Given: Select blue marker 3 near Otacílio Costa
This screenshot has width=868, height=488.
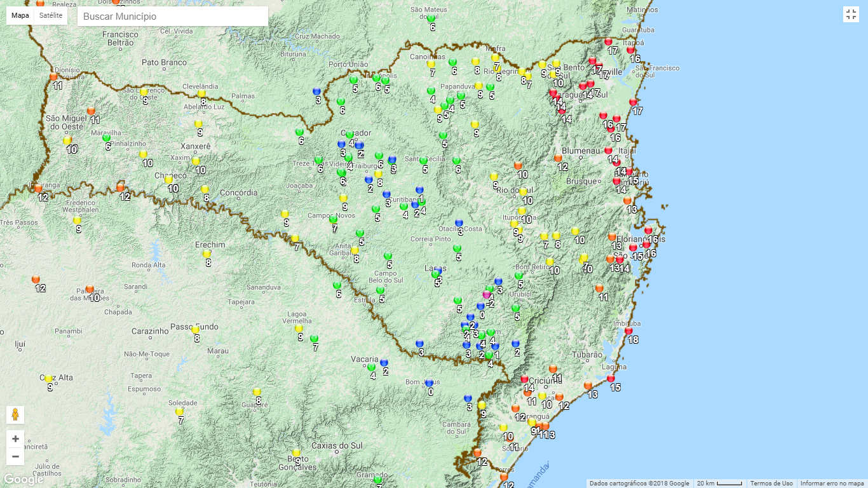Looking at the screenshot, I should point(459,223).
